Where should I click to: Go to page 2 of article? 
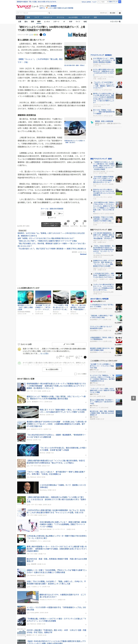pos(55,213)
